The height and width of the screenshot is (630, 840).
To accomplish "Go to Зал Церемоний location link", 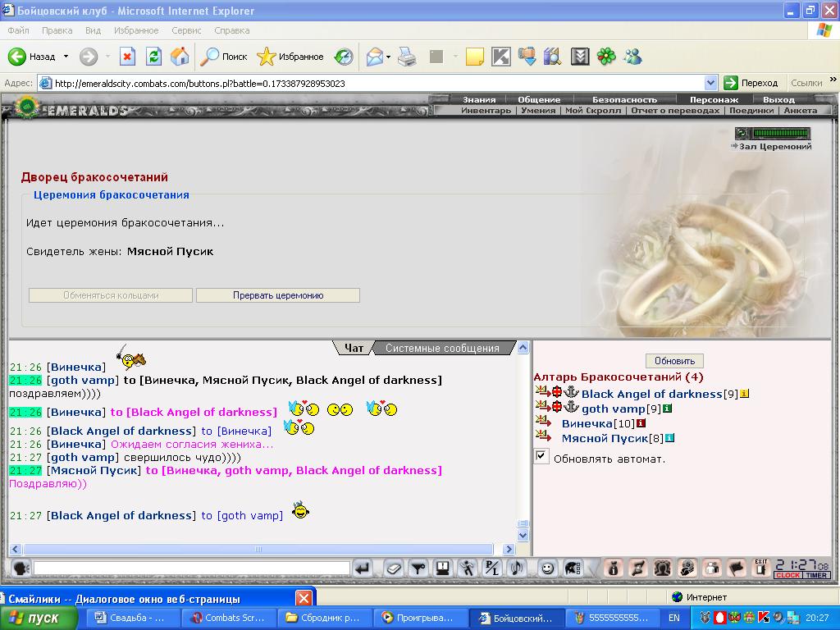I will coord(775,146).
